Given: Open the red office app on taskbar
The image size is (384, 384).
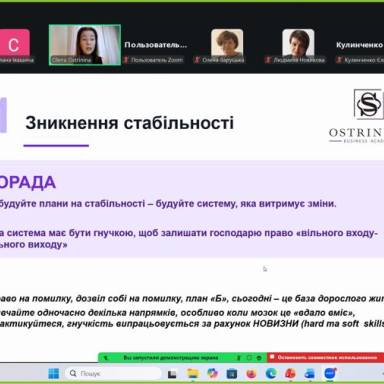Looking at the screenshot, I should click(291, 374).
